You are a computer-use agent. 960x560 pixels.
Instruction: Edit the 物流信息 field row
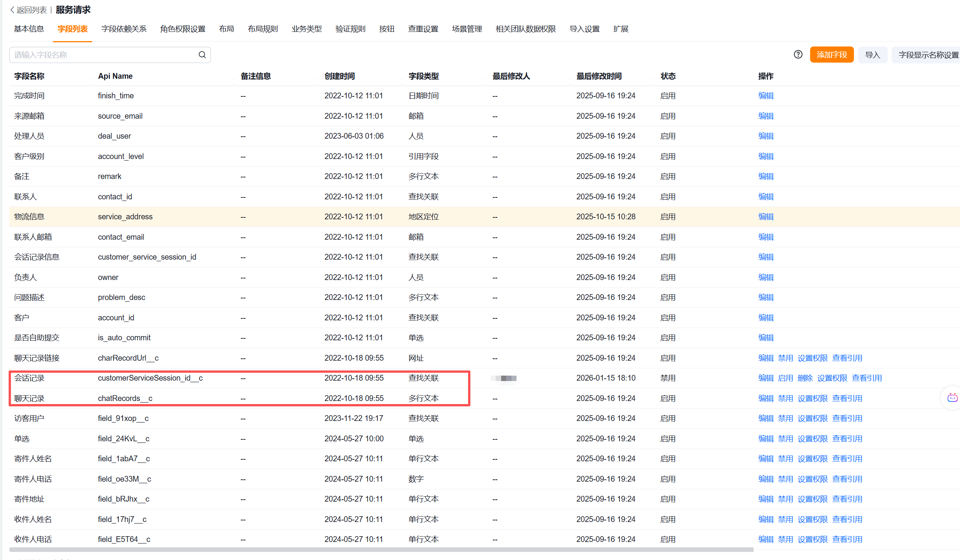click(x=766, y=217)
